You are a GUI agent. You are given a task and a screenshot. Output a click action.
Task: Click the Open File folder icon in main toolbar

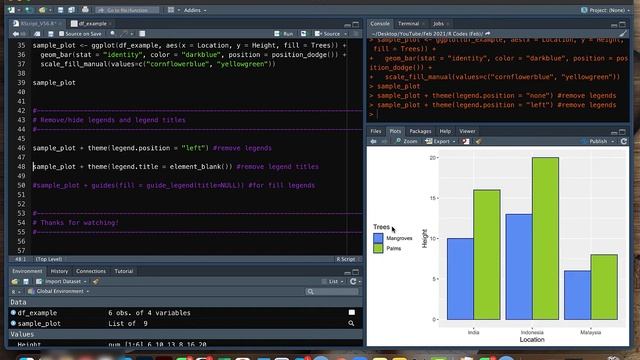42,10
